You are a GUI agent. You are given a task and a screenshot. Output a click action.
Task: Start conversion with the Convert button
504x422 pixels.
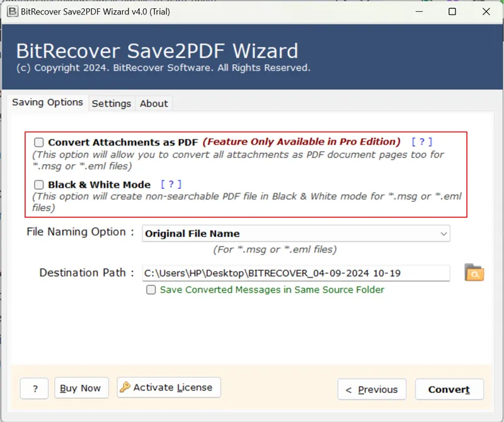point(449,389)
